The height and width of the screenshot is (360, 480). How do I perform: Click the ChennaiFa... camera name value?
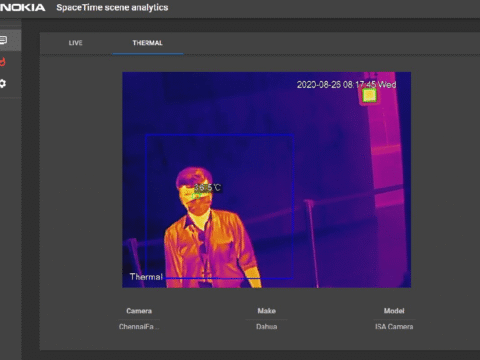click(139, 327)
